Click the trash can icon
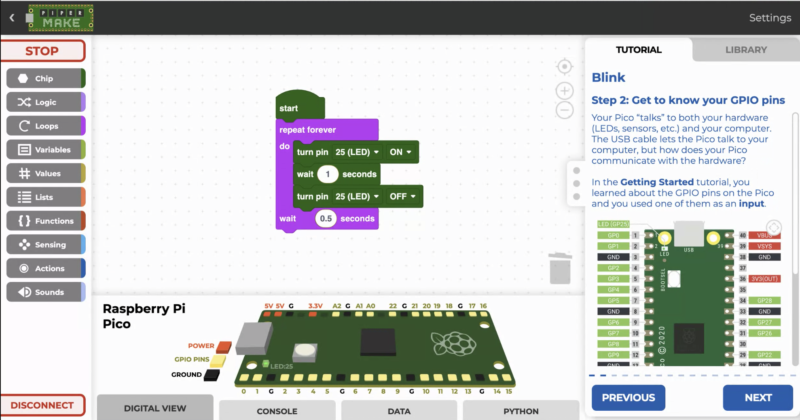800x420 pixels. click(561, 268)
